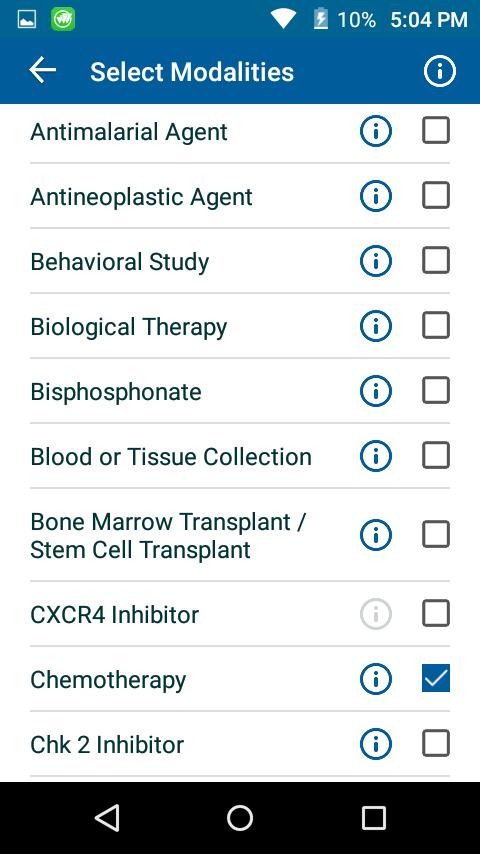Tap the Biological Therapy label
The height and width of the screenshot is (854, 480).
(x=129, y=327)
